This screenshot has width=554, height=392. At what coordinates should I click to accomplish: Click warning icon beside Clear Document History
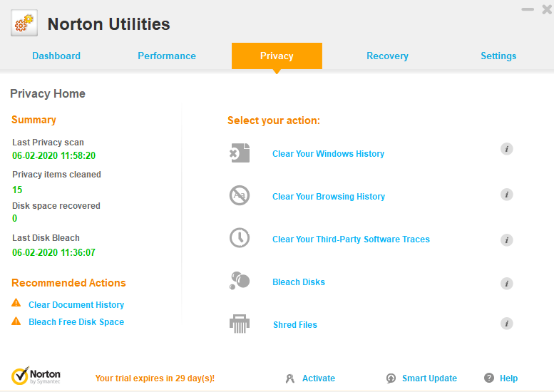[16, 303]
